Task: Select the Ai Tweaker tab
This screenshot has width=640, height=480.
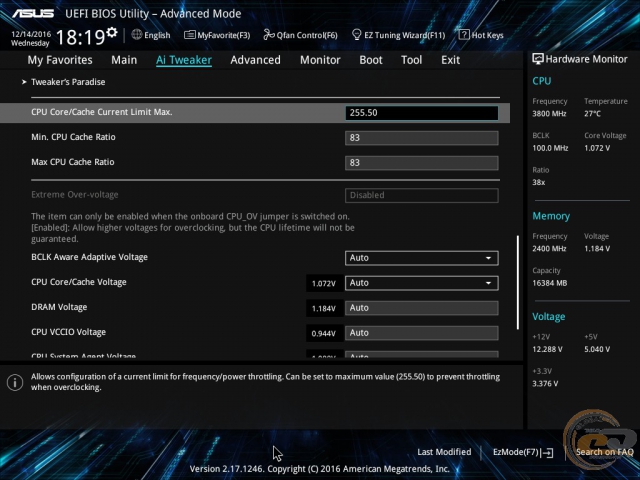Action: 184,60
